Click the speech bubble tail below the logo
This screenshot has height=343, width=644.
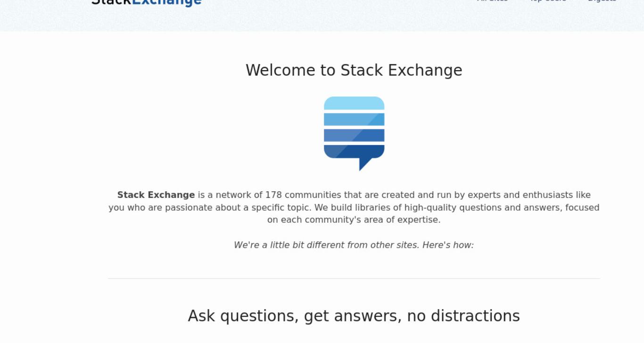click(365, 164)
